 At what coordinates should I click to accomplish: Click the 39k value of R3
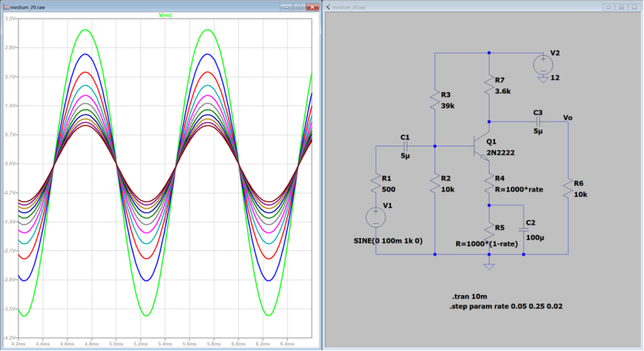click(448, 106)
